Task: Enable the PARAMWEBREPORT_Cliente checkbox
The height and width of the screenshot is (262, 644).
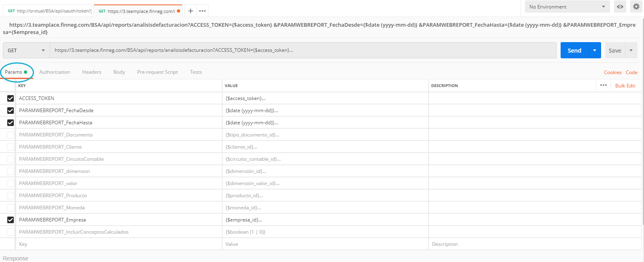Action: coord(11,147)
